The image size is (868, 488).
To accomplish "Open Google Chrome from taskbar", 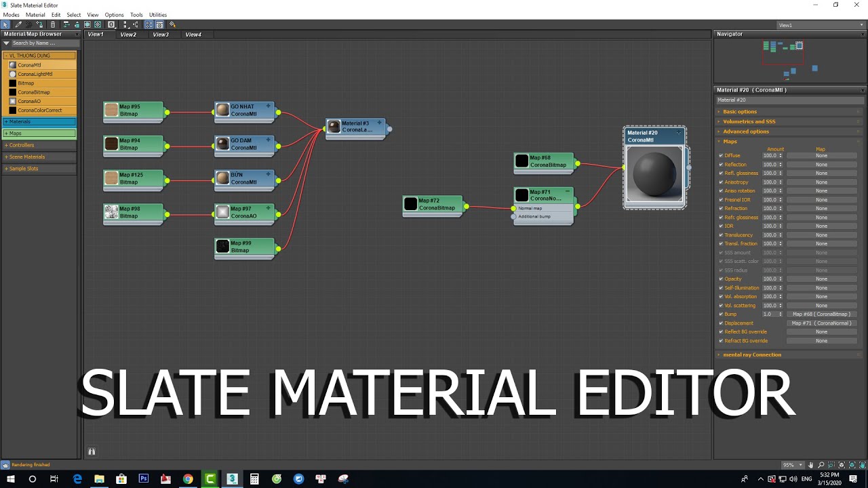I will click(188, 479).
